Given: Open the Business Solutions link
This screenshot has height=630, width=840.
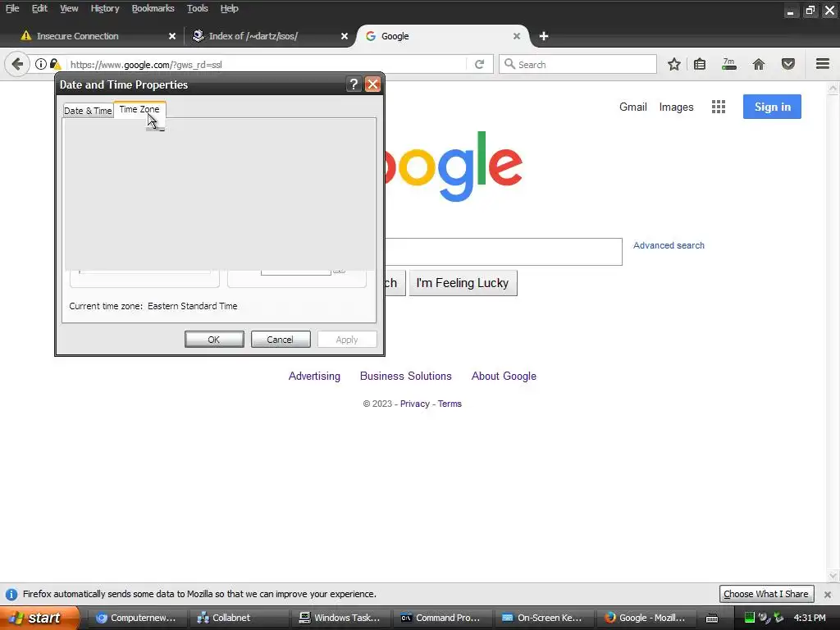Looking at the screenshot, I should pyautogui.click(x=405, y=376).
